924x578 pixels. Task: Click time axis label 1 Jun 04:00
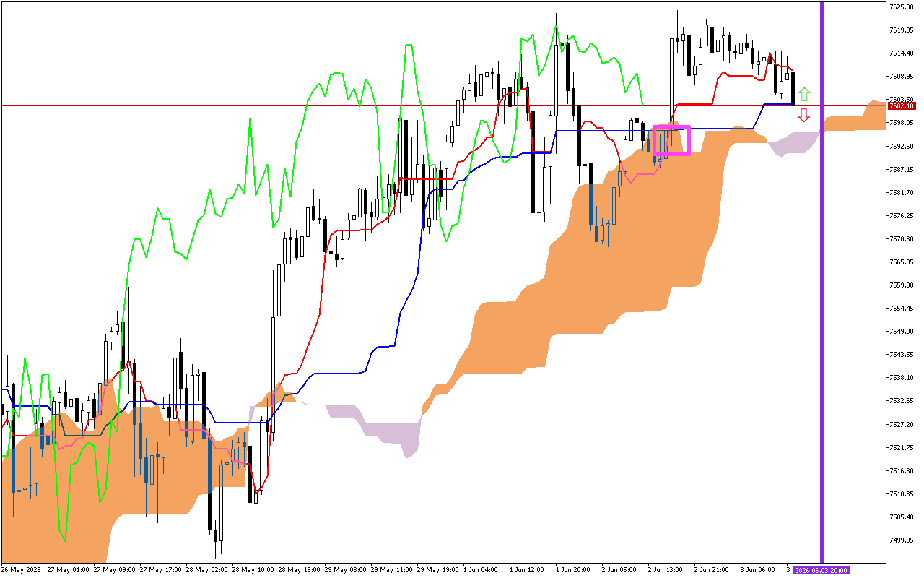[481, 569]
